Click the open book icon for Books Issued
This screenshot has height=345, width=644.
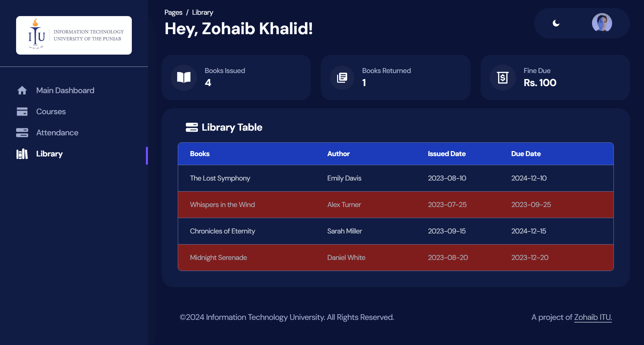coord(184,77)
